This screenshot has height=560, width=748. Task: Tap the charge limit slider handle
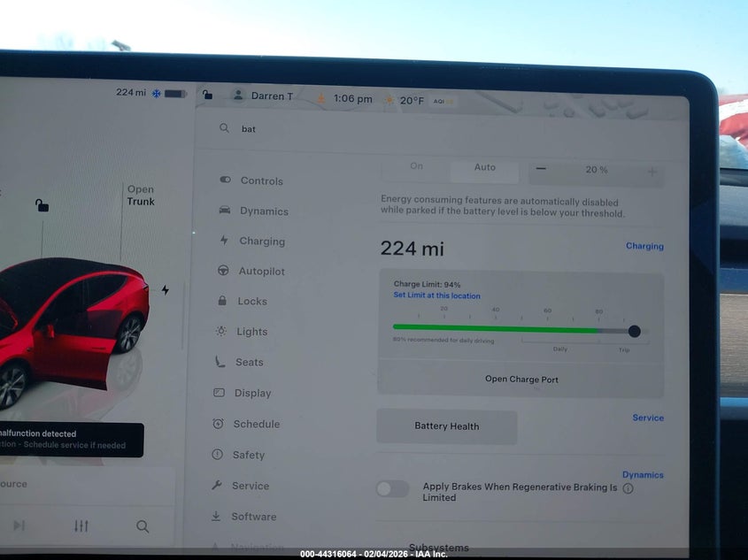tap(634, 331)
